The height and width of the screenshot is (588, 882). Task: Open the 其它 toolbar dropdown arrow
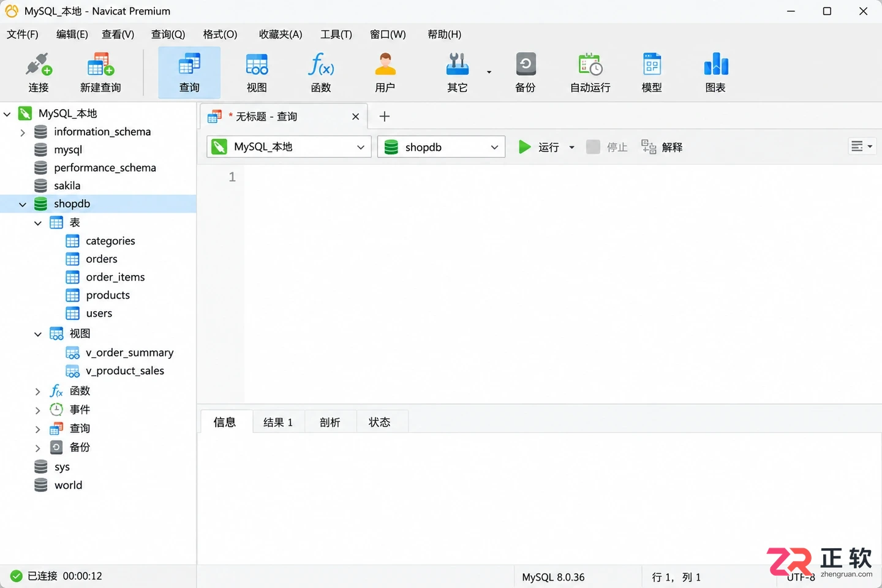point(489,72)
